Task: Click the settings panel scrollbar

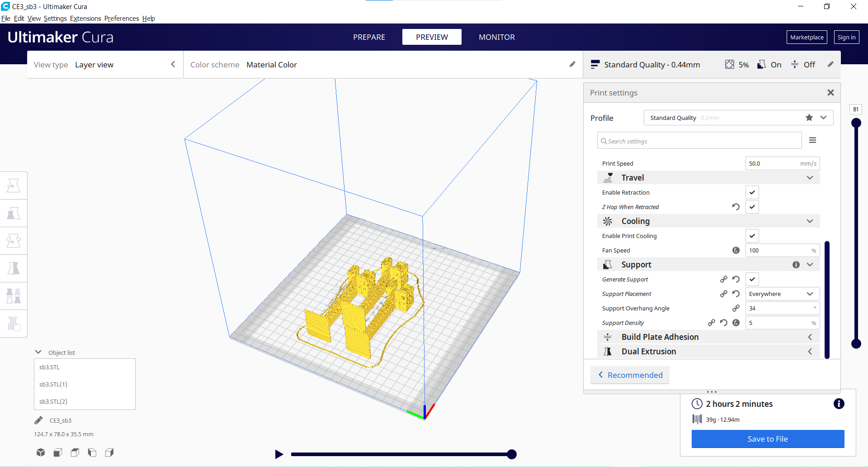Action: click(x=827, y=300)
